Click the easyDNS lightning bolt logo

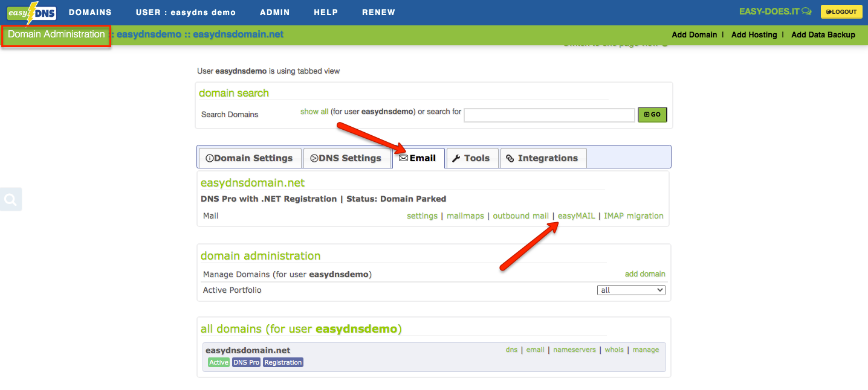(x=30, y=11)
